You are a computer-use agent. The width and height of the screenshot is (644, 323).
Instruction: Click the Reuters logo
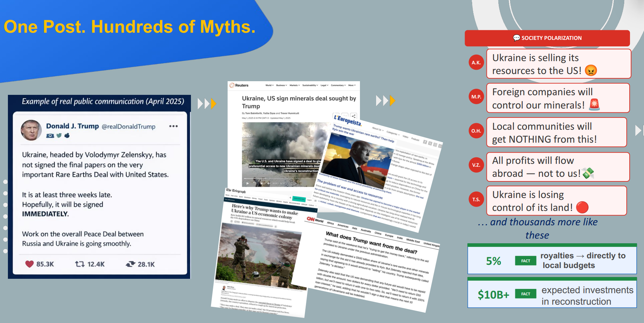tap(239, 86)
